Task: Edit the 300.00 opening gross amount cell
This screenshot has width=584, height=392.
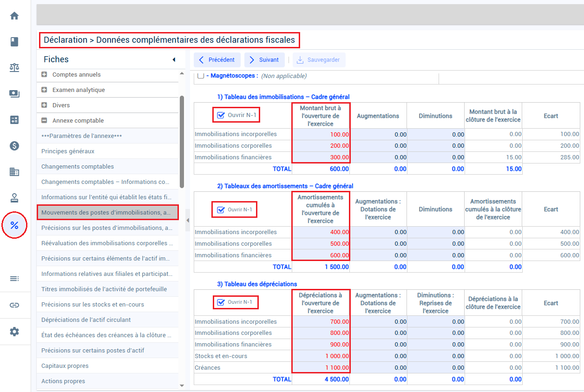Action: [321, 157]
